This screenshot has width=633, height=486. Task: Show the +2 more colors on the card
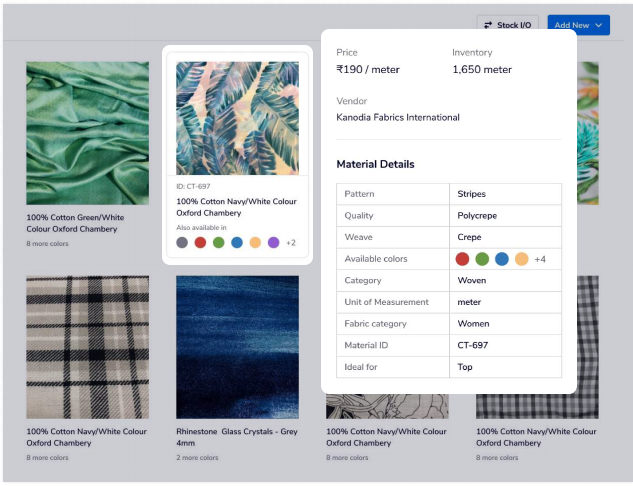pos(291,243)
